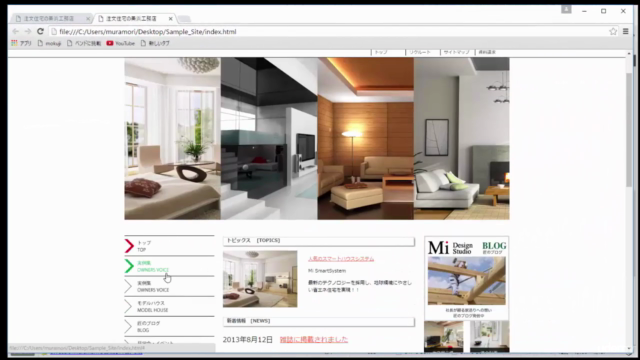Open the ペンドに挑戦 bookmark
The height and width of the screenshot is (360, 640).
click(84, 43)
